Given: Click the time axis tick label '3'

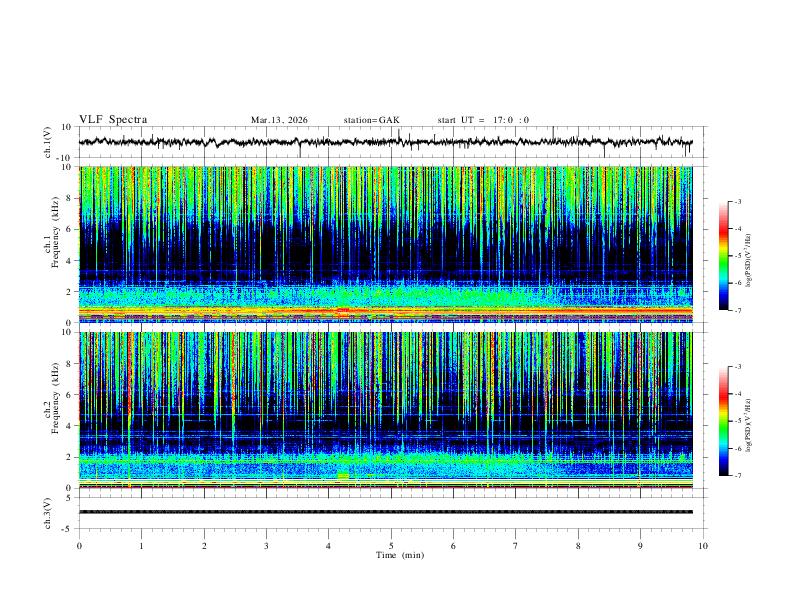Looking at the screenshot, I should (x=266, y=546).
